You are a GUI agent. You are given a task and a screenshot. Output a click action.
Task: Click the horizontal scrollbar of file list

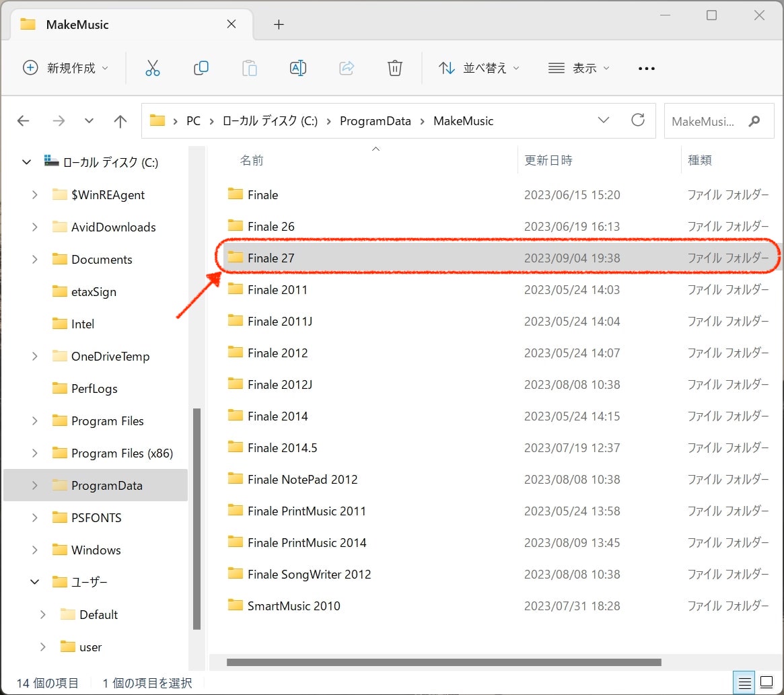pyautogui.click(x=444, y=663)
